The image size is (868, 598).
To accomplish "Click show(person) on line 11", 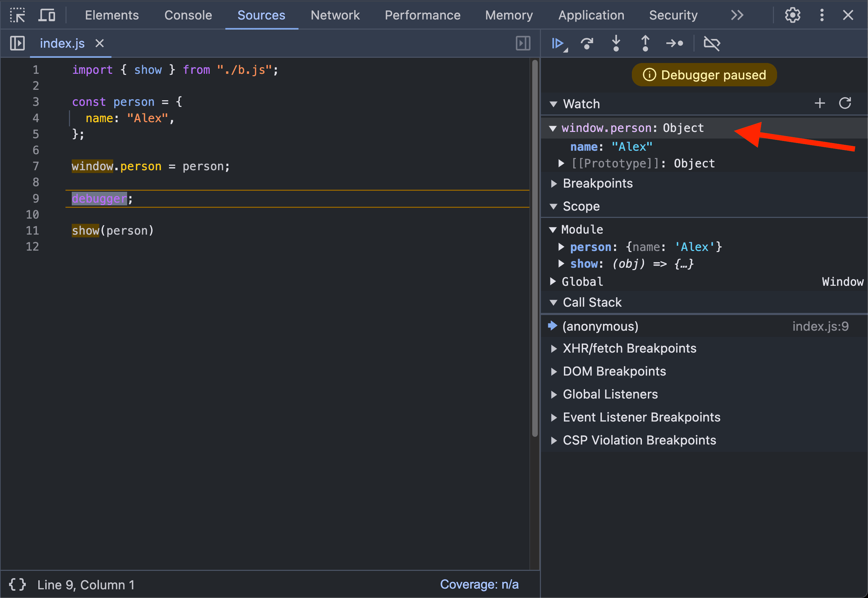I will coord(113,230).
